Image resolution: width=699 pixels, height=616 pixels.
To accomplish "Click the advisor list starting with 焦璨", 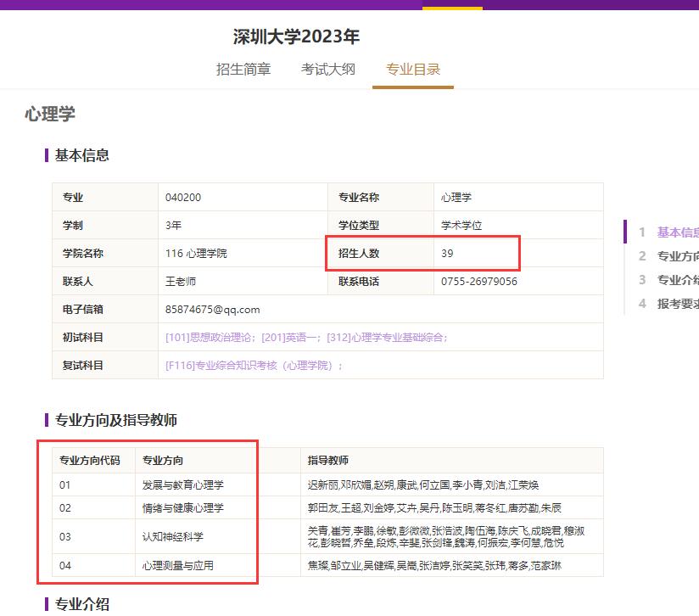I will [x=434, y=566].
